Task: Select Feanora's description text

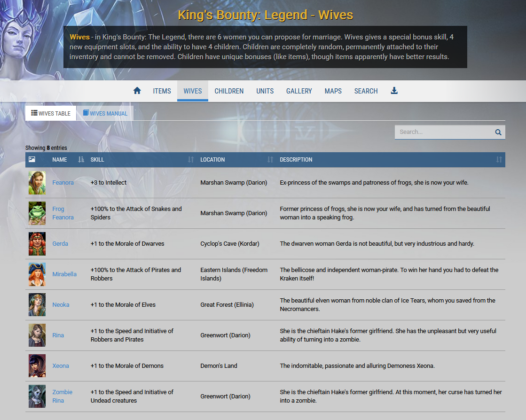Action: [374, 183]
